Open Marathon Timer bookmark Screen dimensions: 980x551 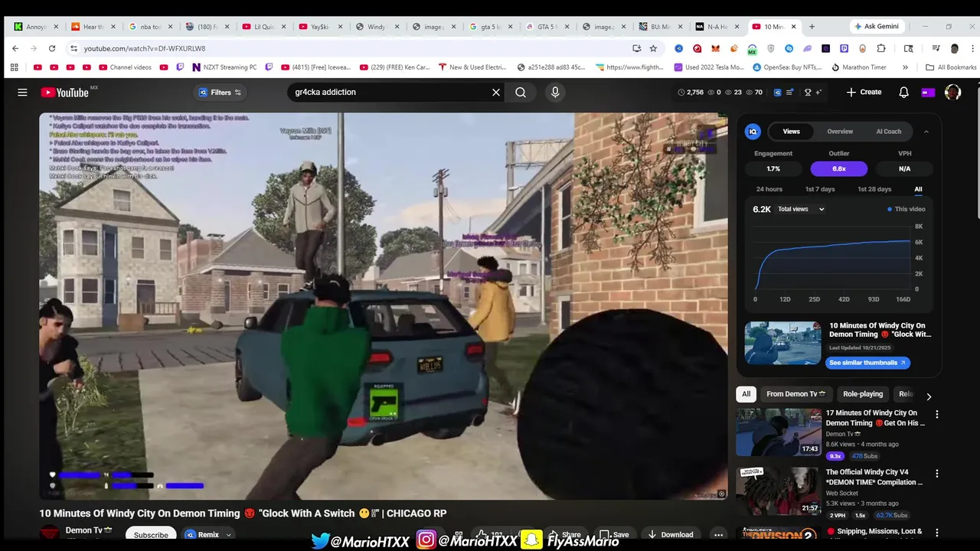858,67
